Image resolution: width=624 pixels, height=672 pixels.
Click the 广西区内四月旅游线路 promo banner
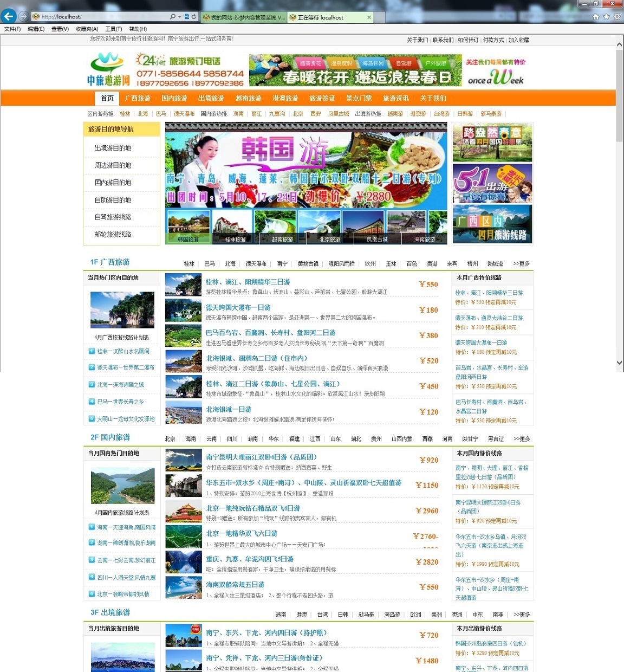click(x=492, y=224)
